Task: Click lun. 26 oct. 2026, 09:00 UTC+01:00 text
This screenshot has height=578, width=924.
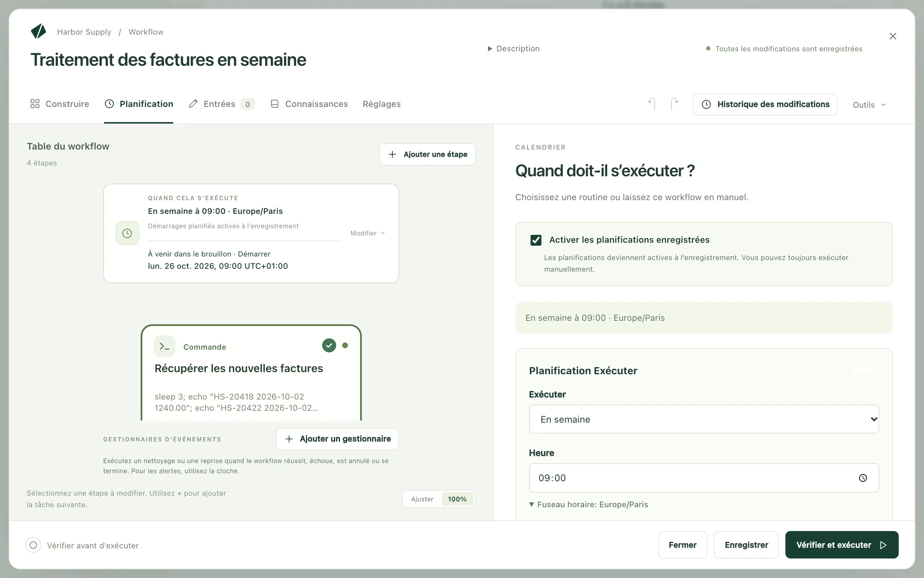Action: [x=218, y=266]
